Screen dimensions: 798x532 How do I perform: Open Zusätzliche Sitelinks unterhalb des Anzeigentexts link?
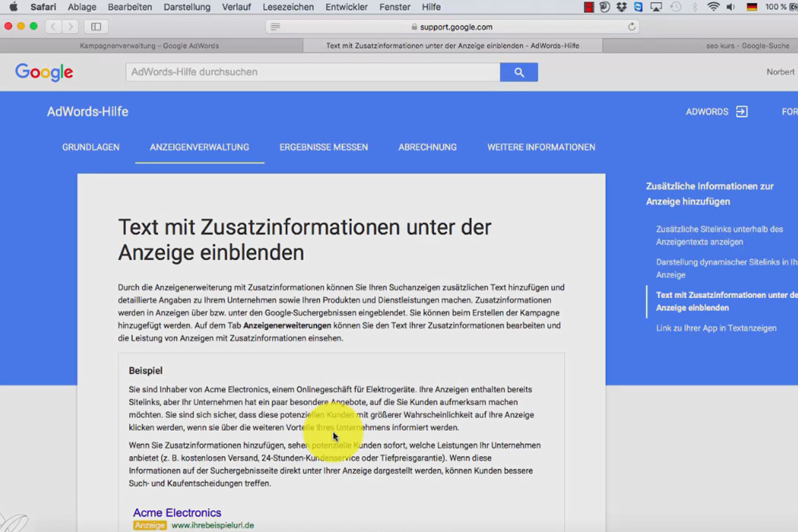(x=720, y=235)
